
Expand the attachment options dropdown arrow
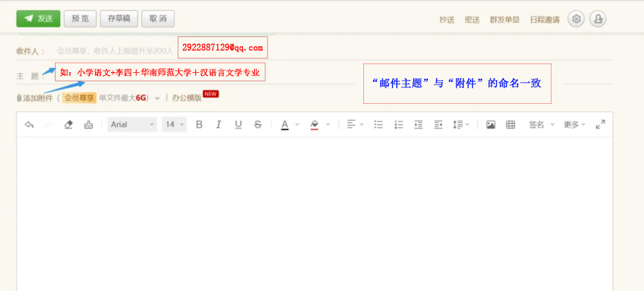[x=157, y=99]
